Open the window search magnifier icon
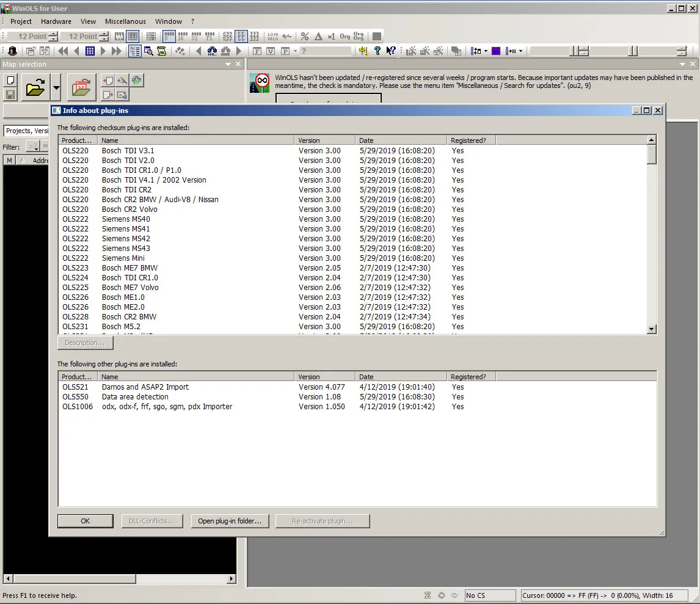Screen dimensions: 700x604 [148, 51]
